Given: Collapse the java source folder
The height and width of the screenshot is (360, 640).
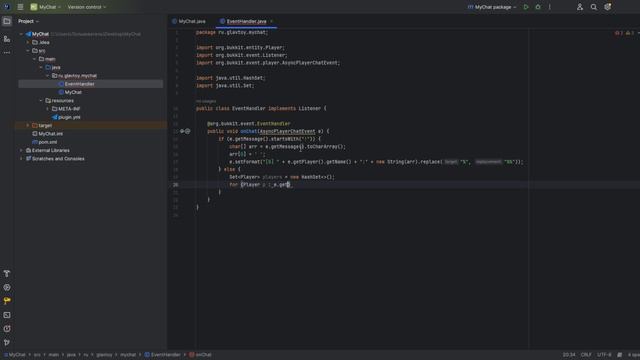Looking at the screenshot, I should [41, 67].
